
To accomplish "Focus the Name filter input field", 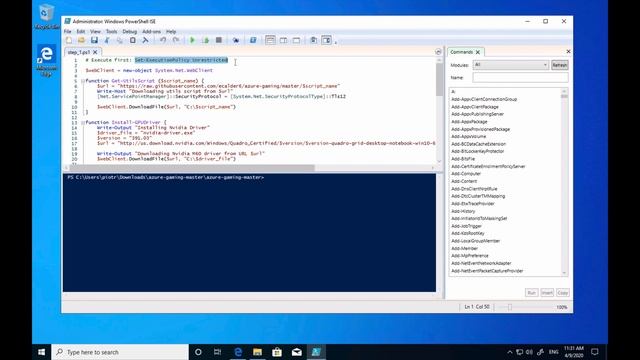I will coord(520,78).
